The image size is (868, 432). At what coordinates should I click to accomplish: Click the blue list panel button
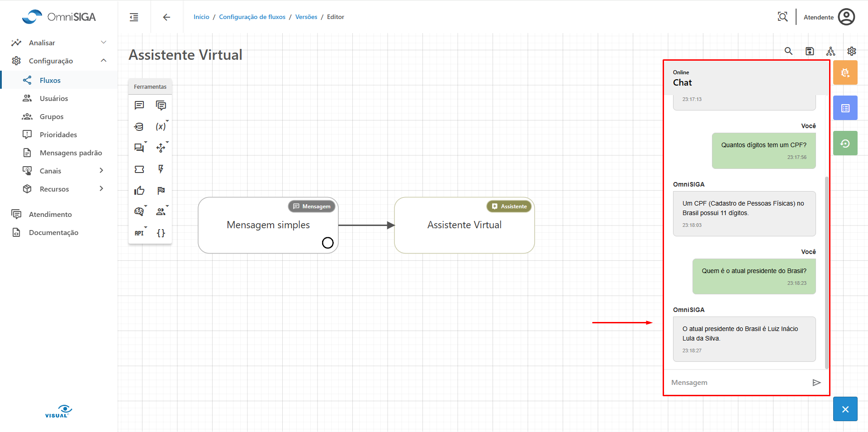coord(845,108)
